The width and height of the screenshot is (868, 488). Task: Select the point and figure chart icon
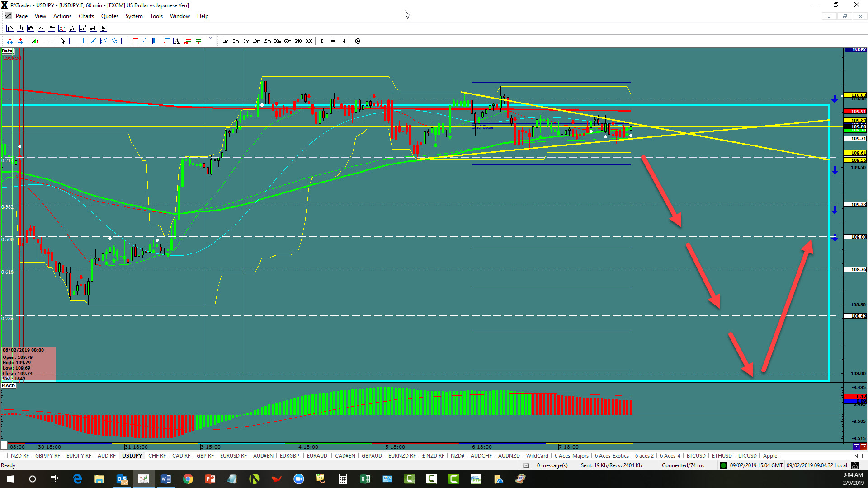[62, 28]
